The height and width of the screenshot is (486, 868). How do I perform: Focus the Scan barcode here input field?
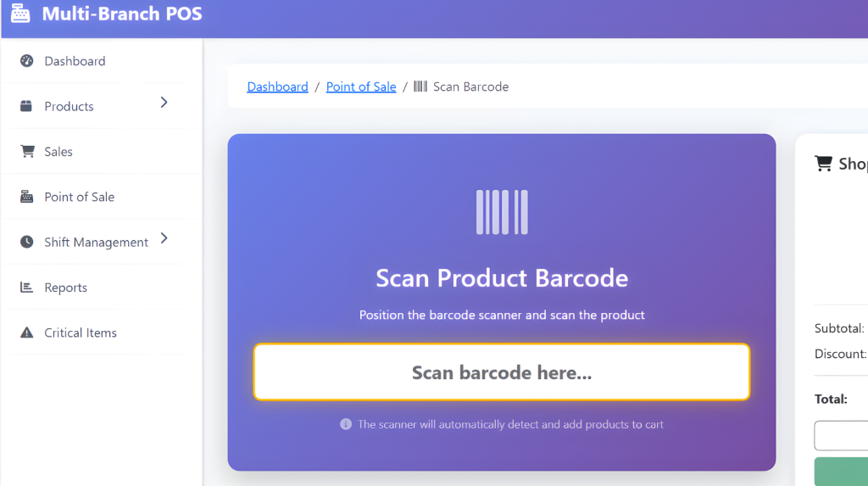pos(502,371)
